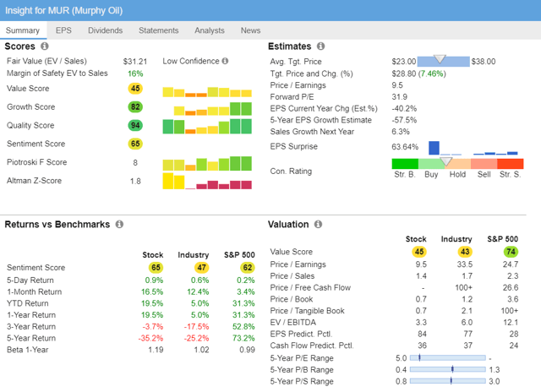Click the S&P 500 Value Score 74 badge

click(x=511, y=252)
